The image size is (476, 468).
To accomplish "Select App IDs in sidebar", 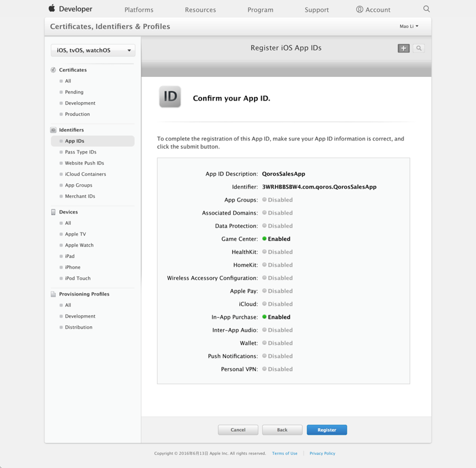I will [x=93, y=141].
